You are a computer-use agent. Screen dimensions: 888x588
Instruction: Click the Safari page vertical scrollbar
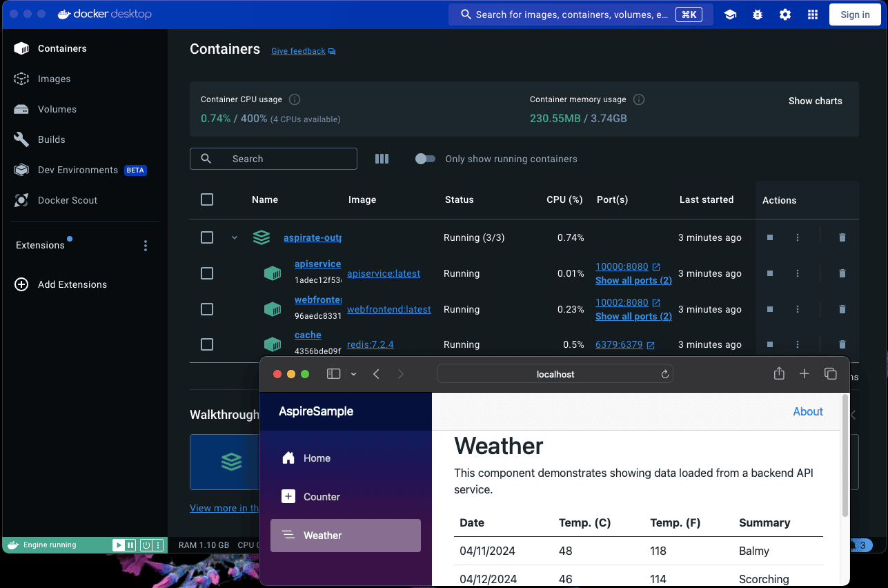(845, 457)
